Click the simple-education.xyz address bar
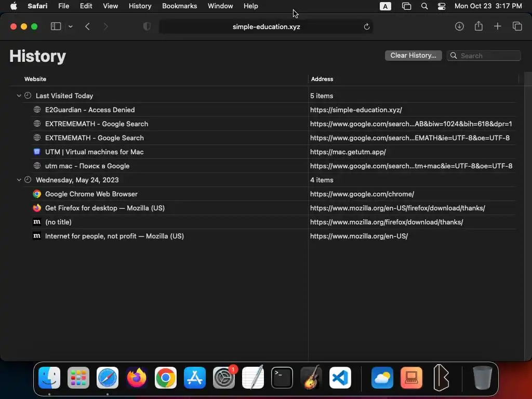 (x=266, y=26)
